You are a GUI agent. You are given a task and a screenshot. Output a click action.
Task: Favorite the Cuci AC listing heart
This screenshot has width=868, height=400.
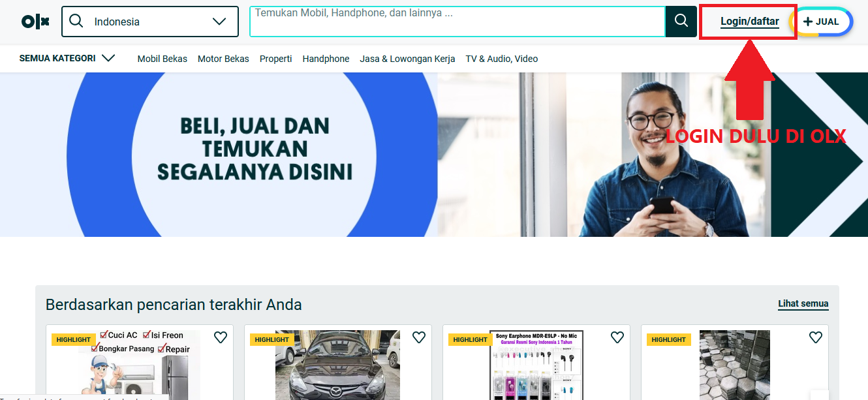(x=221, y=337)
